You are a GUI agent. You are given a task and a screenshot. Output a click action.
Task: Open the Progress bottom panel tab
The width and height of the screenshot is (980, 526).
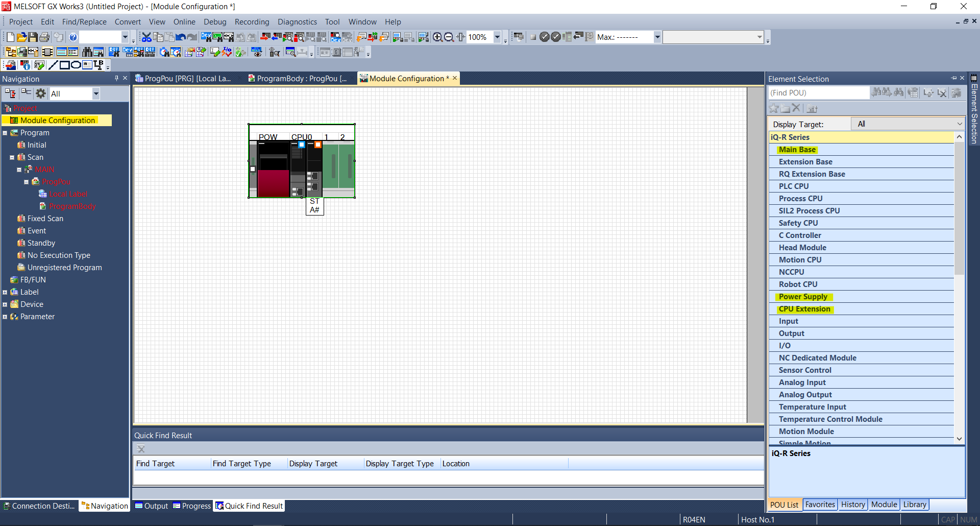(x=192, y=506)
